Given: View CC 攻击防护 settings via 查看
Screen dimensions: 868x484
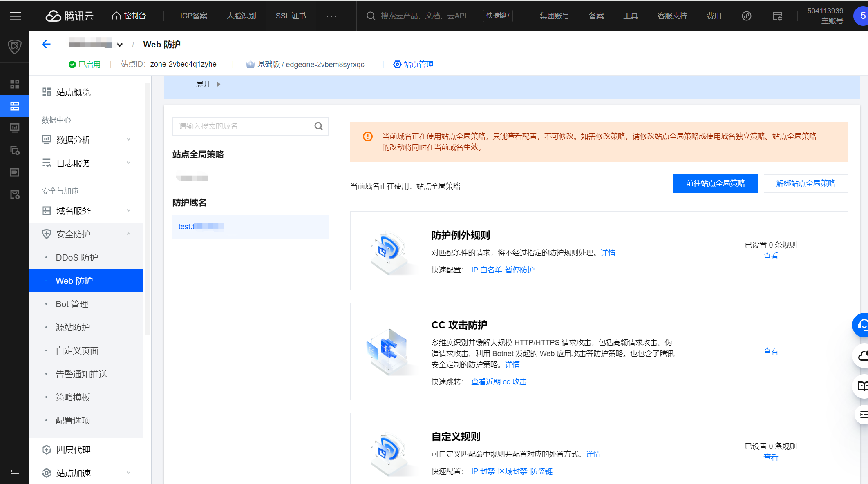Looking at the screenshot, I should [771, 351].
